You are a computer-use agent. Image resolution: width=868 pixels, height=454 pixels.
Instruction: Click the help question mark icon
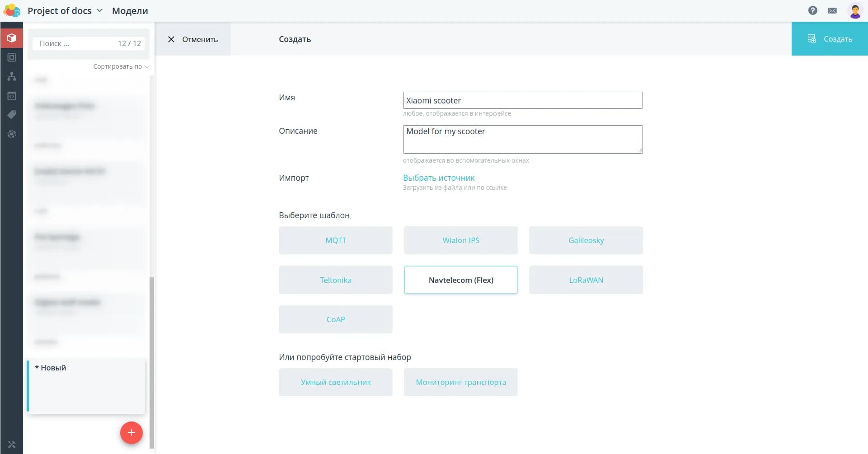pos(812,10)
